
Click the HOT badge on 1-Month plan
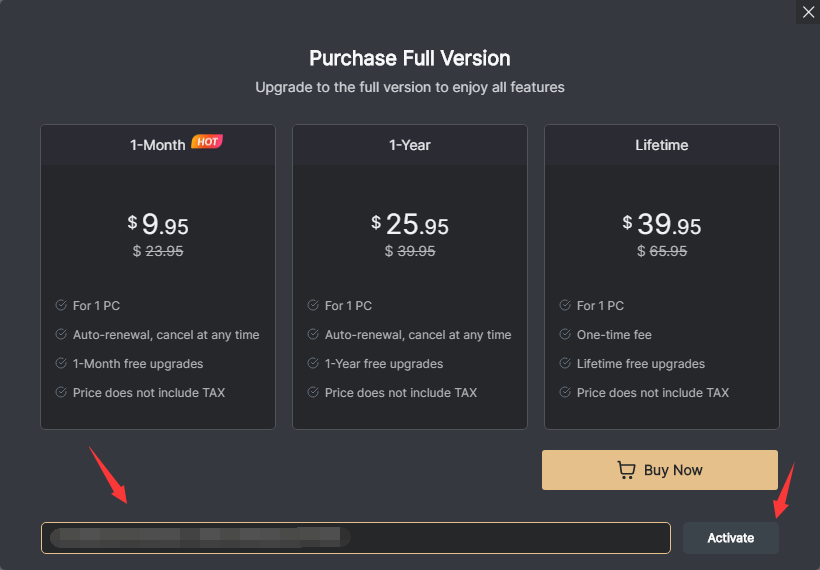click(207, 142)
